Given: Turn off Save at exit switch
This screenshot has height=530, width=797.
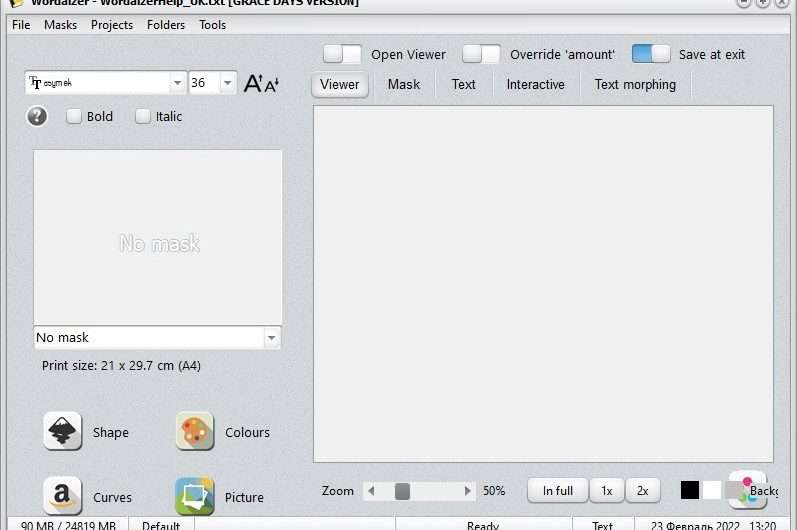Looking at the screenshot, I should [x=651, y=54].
